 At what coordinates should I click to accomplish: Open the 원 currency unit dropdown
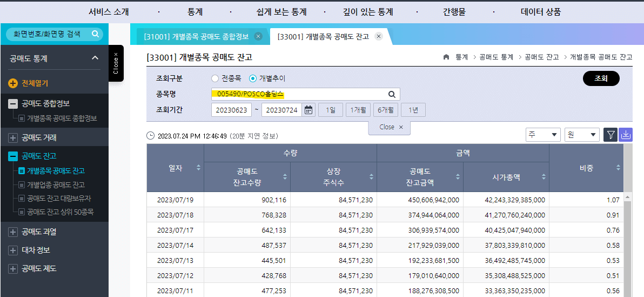[x=582, y=135]
